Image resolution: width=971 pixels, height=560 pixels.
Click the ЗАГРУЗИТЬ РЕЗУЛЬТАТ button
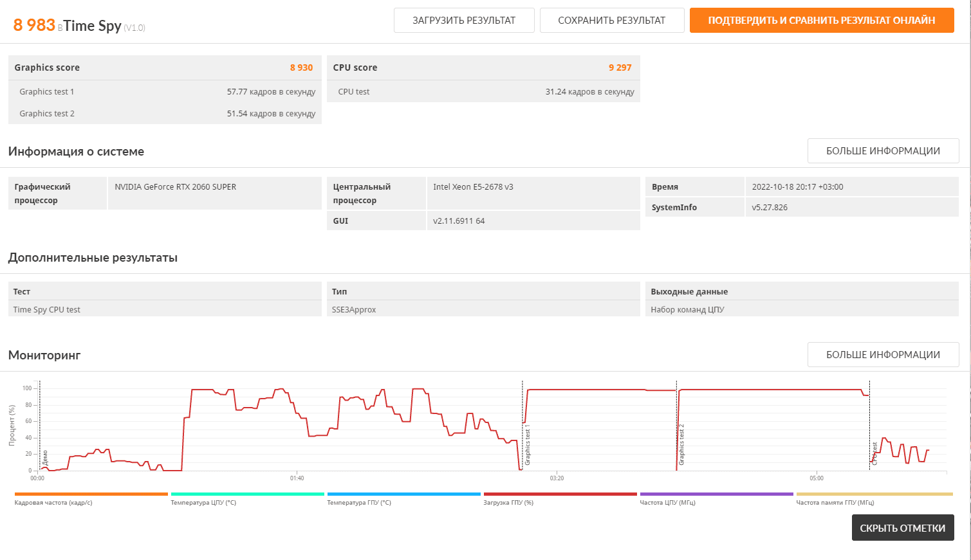464,20
